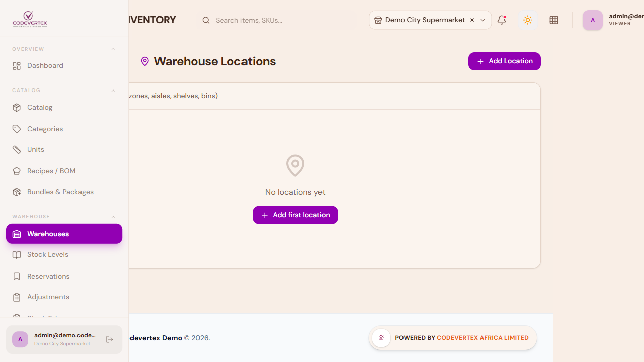Viewport: 644px width, 362px height.
Task: Clear the Demo City Supermarket selection
Action: click(472, 20)
